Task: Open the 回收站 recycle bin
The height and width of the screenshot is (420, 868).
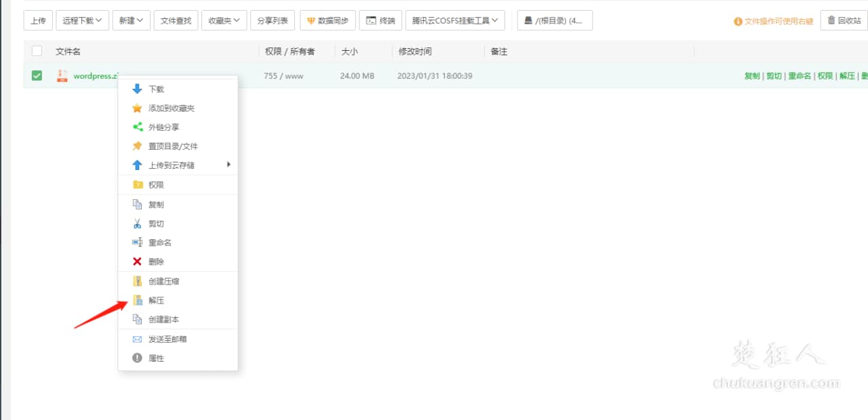Action: click(x=844, y=20)
